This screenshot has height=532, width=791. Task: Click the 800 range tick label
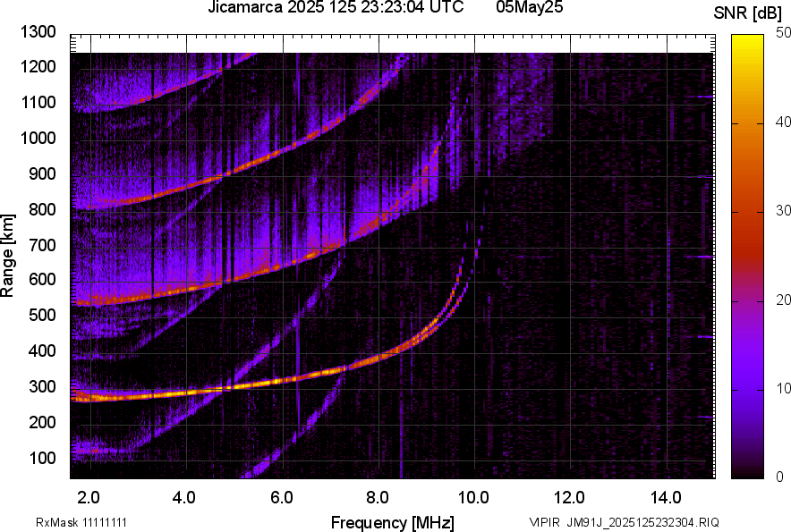pos(42,208)
